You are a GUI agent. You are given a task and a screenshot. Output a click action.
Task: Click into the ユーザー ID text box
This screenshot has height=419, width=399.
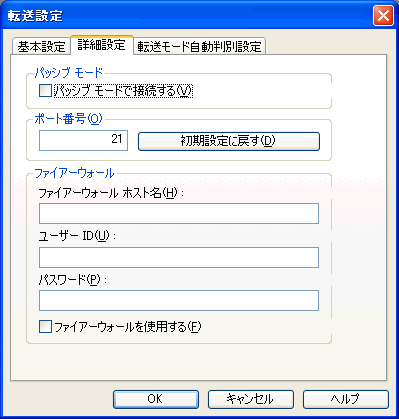(179, 257)
